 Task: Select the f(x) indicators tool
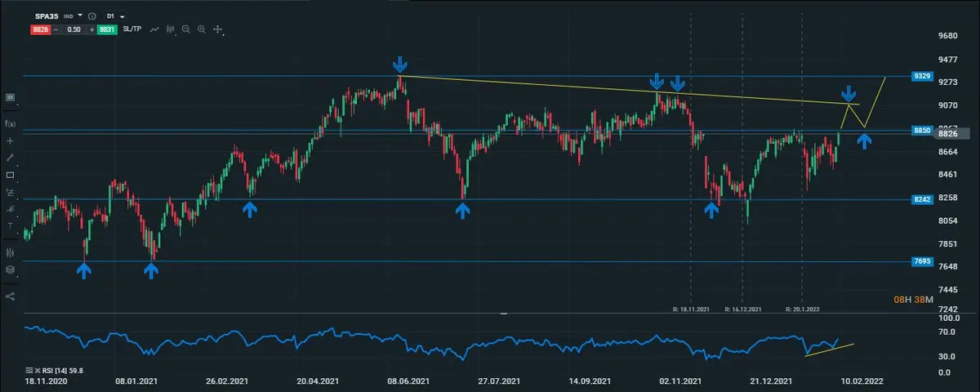pyautogui.click(x=11, y=123)
